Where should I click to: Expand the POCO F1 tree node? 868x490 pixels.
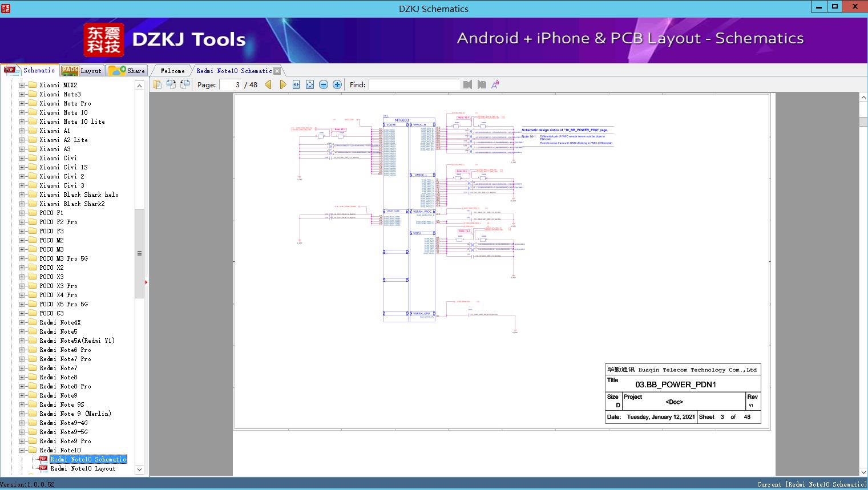tap(22, 213)
